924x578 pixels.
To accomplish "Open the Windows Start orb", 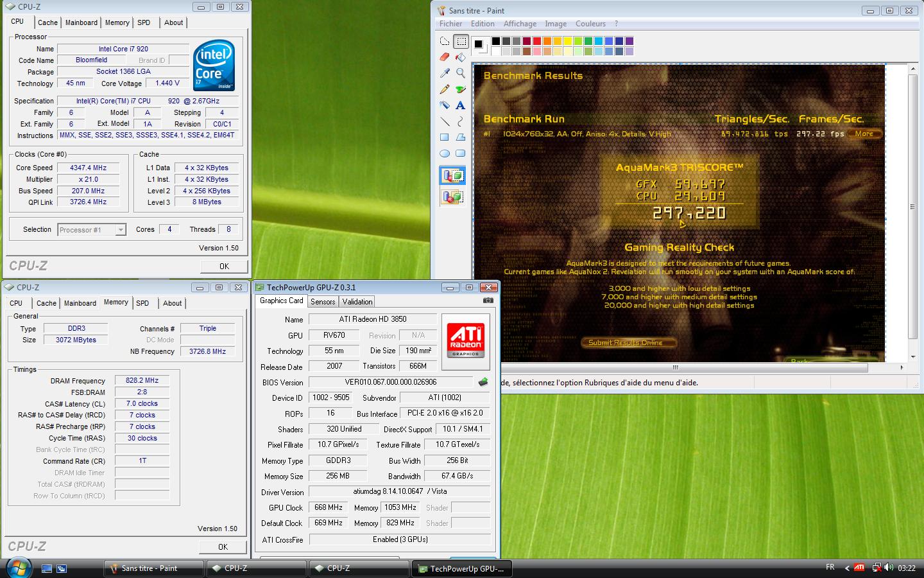I will click(x=19, y=567).
